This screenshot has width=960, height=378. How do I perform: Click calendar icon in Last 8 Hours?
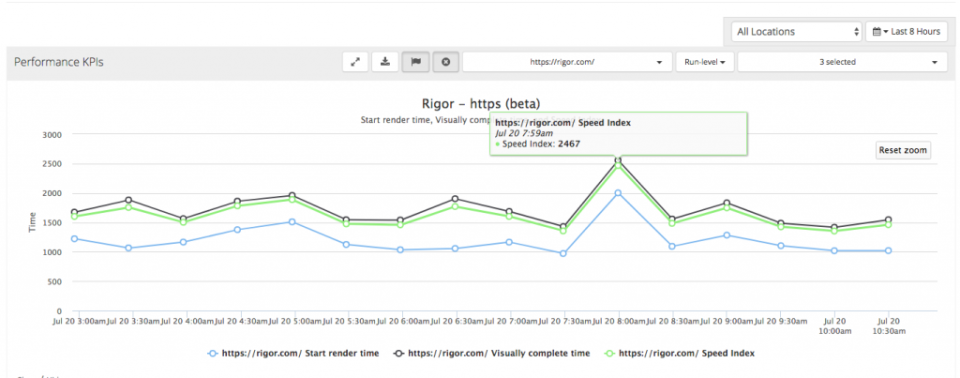876,31
